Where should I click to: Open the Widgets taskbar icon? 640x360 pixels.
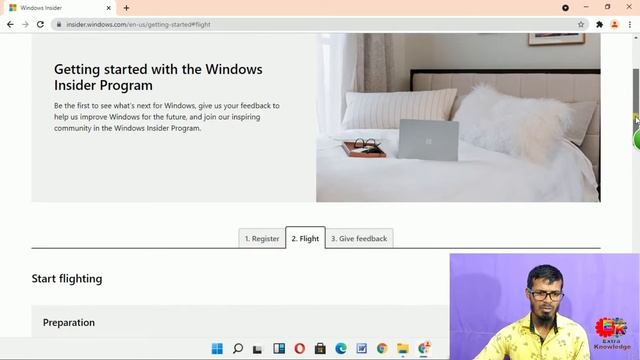(x=279, y=348)
